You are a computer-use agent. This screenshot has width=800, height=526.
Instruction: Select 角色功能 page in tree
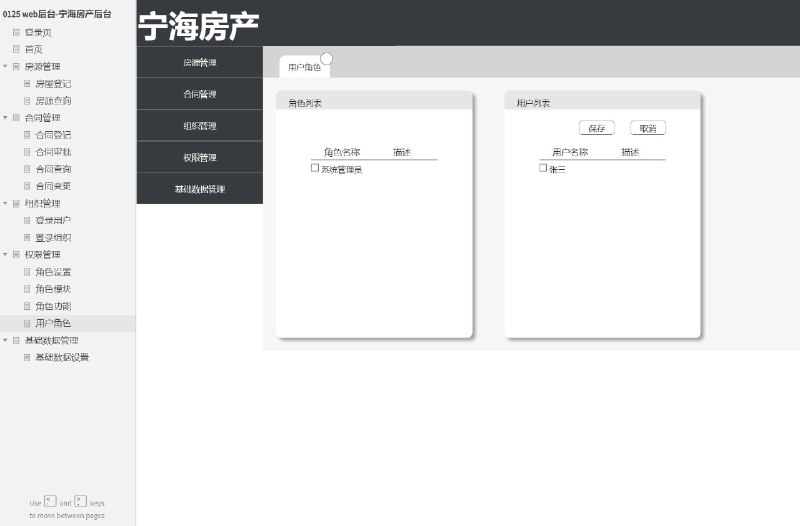click(x=53, y=306)
